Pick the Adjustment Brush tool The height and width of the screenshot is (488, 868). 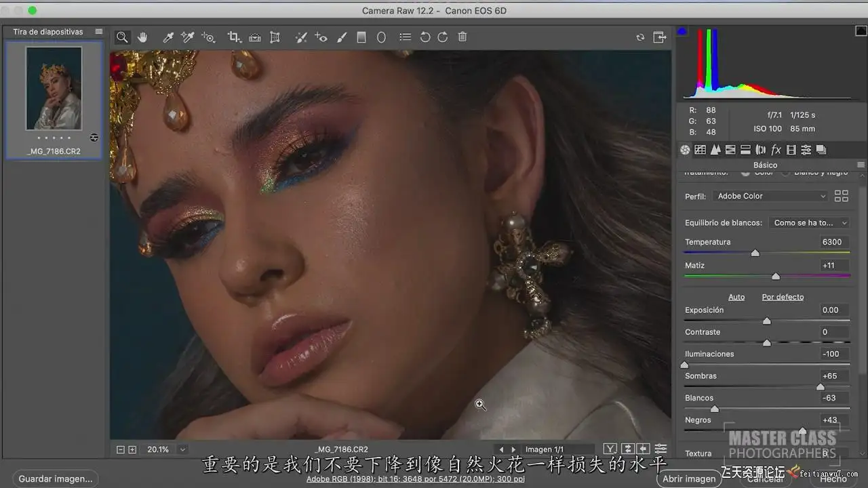pyautogui.click(x=342, y=37)
